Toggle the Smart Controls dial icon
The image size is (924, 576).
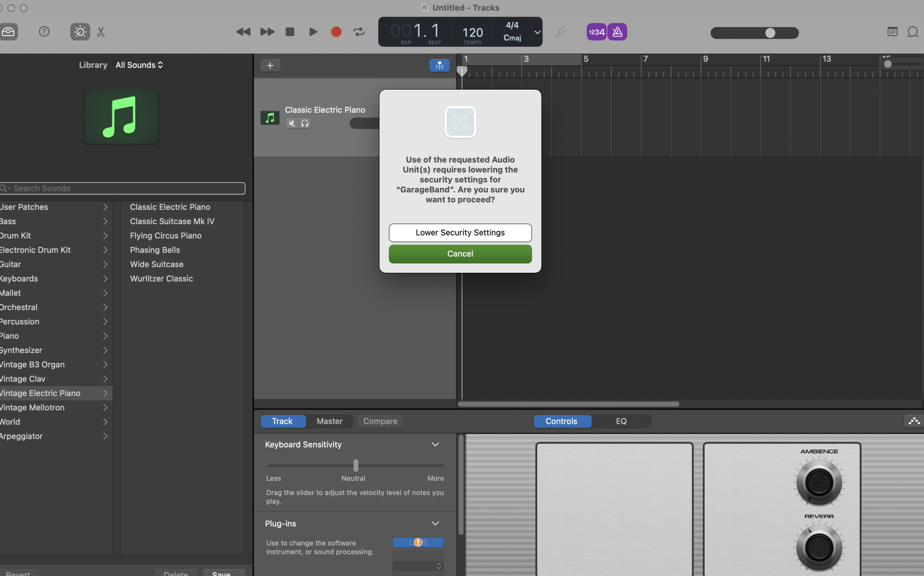[x=80, y=32]
